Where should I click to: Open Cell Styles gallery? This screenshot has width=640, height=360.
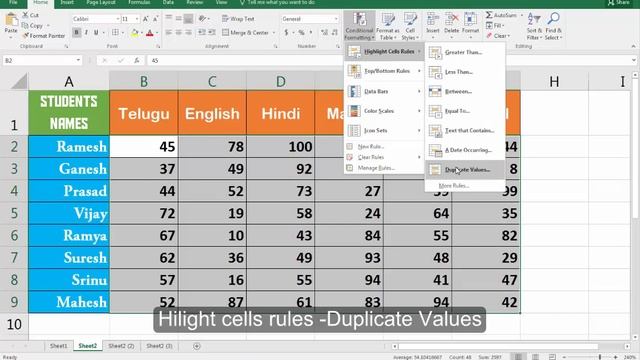pos(410,26)
